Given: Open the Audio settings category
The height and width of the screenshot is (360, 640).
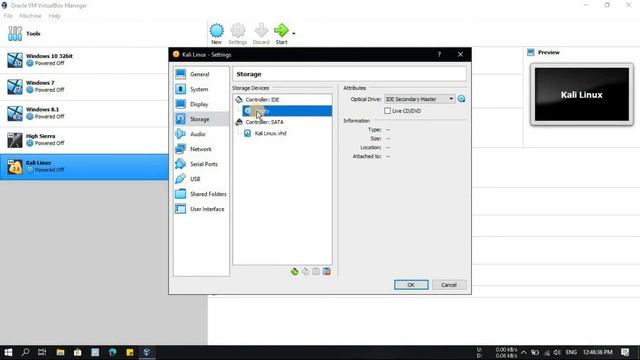Looking at the screenshot, I should point(201,134).
